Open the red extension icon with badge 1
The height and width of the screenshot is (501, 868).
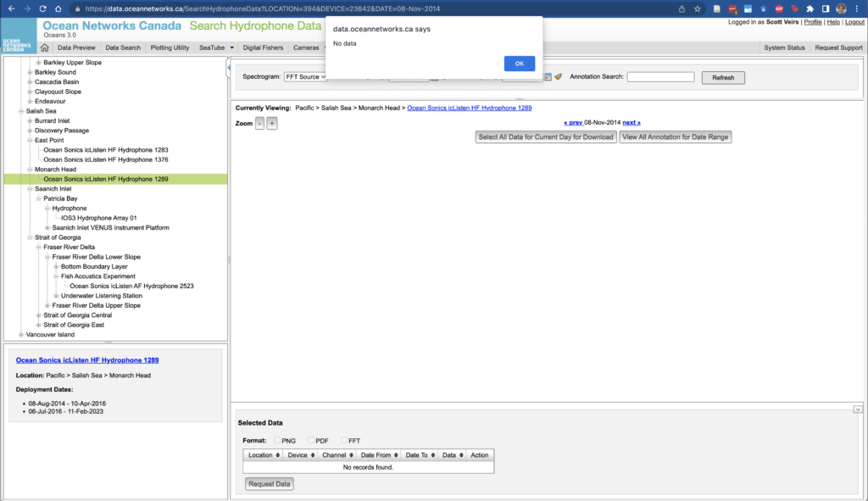732,8
